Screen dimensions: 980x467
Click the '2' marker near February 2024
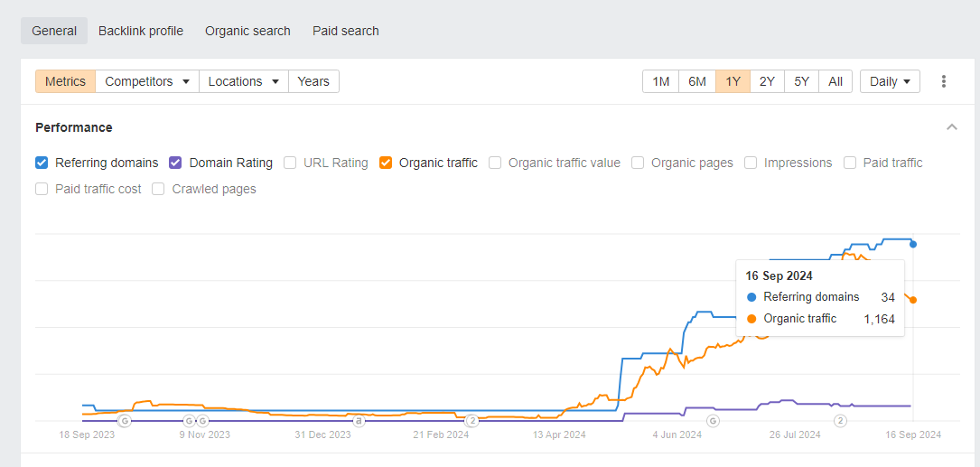tap(471, 421)
